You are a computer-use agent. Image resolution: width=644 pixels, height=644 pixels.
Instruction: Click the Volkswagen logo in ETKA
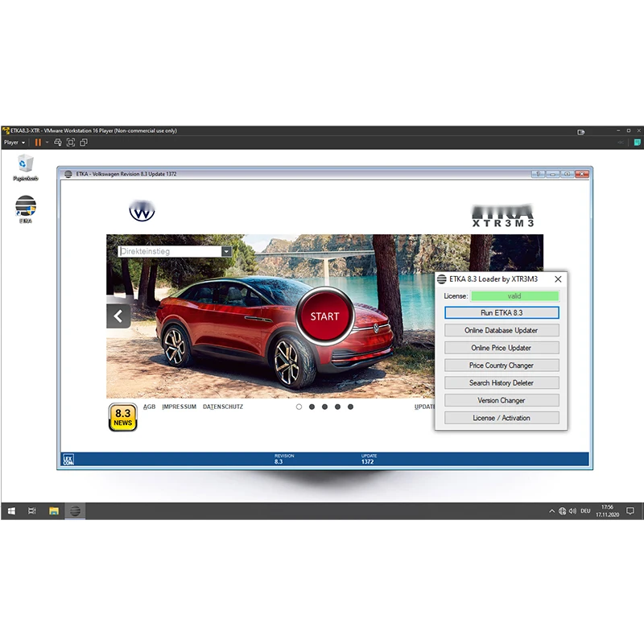142,211
